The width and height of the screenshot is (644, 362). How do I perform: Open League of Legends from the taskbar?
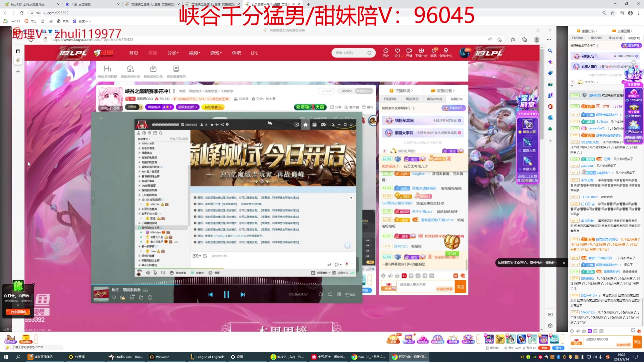(207, 357)
